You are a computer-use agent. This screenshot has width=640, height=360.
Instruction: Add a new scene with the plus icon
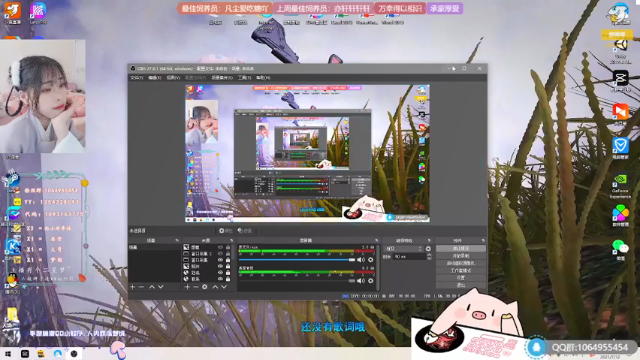pyautogui.click(x=133, y=287)
